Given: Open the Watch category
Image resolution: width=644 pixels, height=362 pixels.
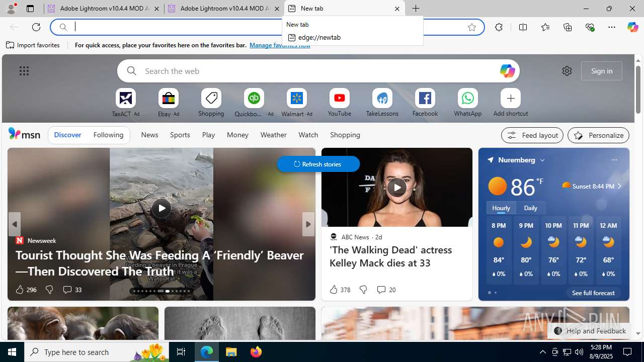Looking at the screenshot, I should [x=308, y=135].
